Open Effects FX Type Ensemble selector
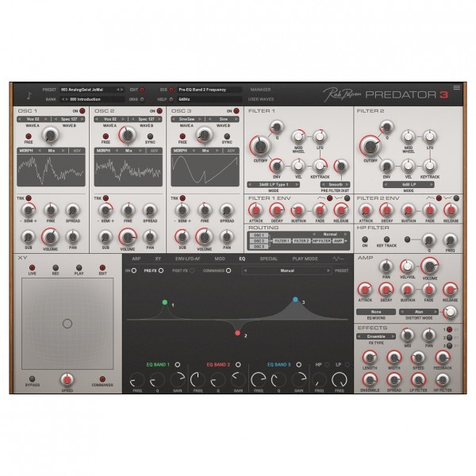 pyautogui.click(x=376, y=336)
